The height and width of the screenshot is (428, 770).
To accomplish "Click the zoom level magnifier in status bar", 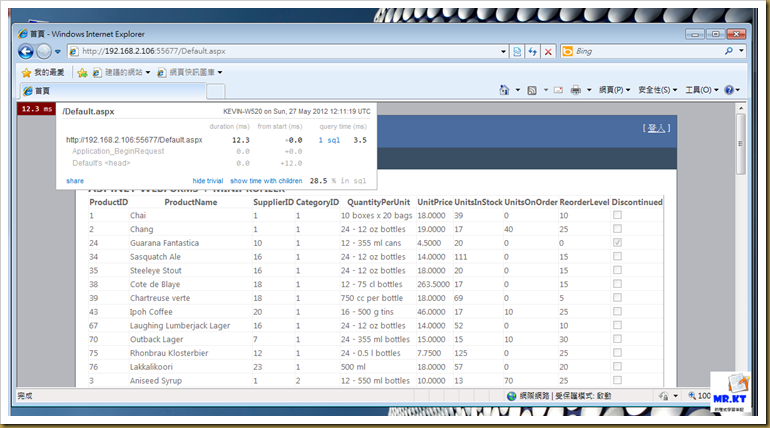I will [x=691, y=396].
